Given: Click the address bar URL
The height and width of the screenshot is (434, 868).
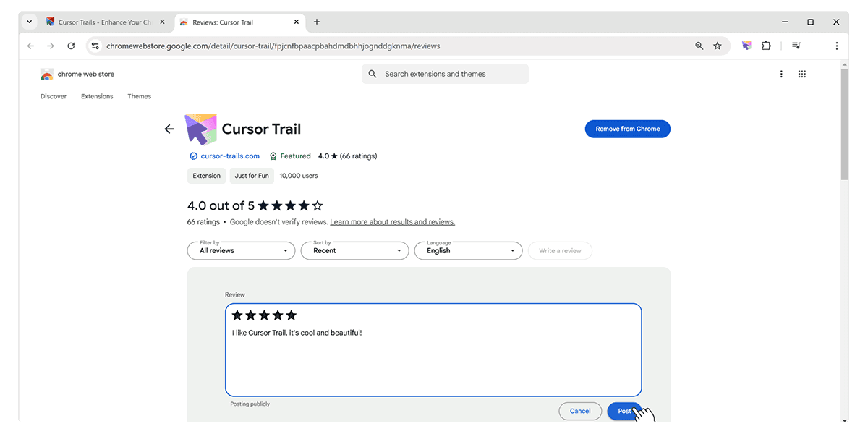Looking at the screenshot, I should [x=273, y=46].
